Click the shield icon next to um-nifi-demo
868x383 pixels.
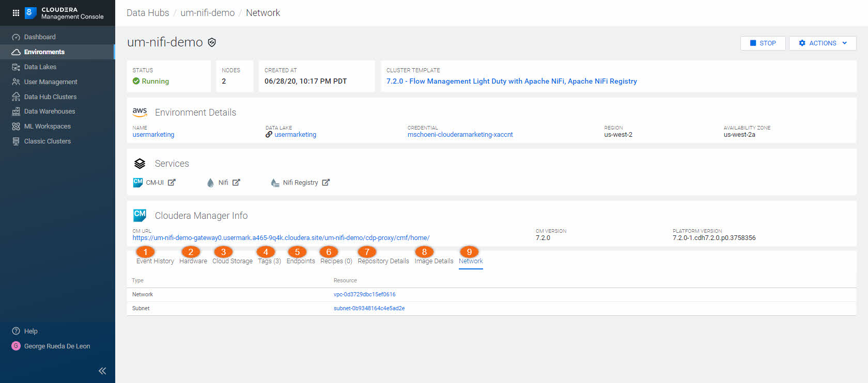[x=212, y=42]
